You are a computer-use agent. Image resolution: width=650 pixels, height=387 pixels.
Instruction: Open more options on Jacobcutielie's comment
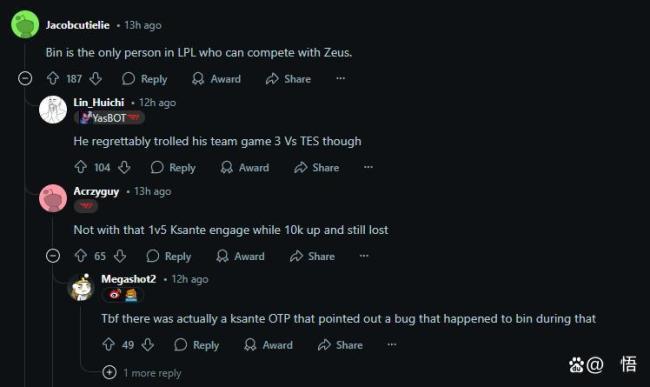click(340, 78)
